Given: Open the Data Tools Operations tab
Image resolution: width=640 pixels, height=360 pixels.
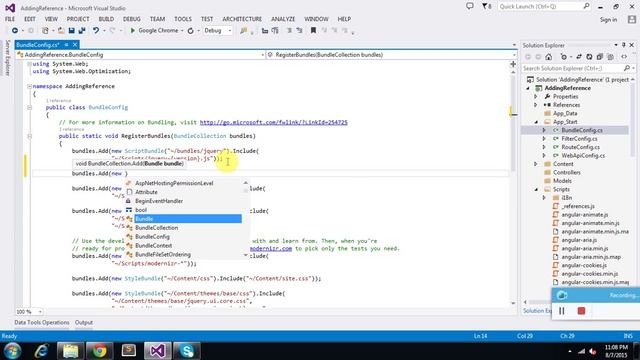Looking at the screenshot, I should (42, 322).
